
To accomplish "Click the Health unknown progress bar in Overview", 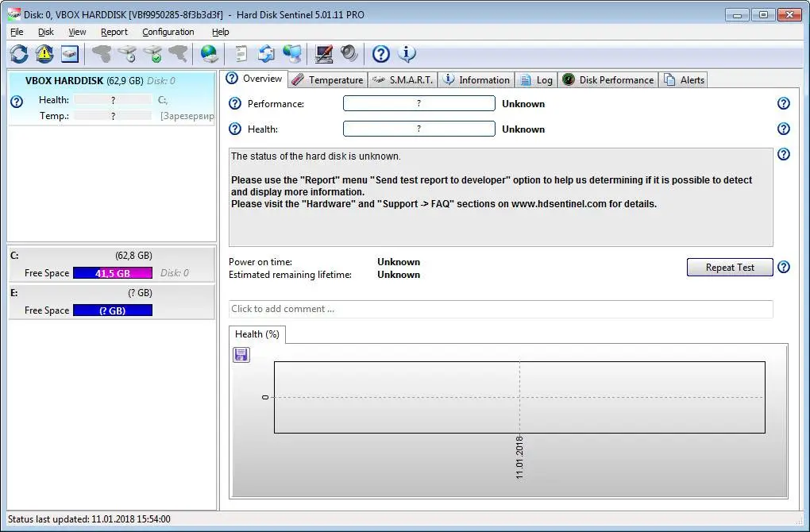I will pos(419,129).
